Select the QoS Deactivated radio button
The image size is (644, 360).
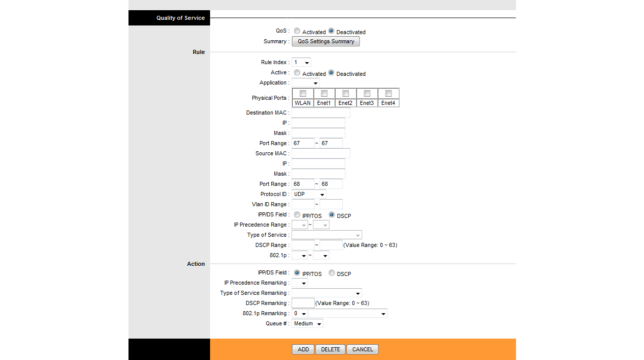[331, 31]
